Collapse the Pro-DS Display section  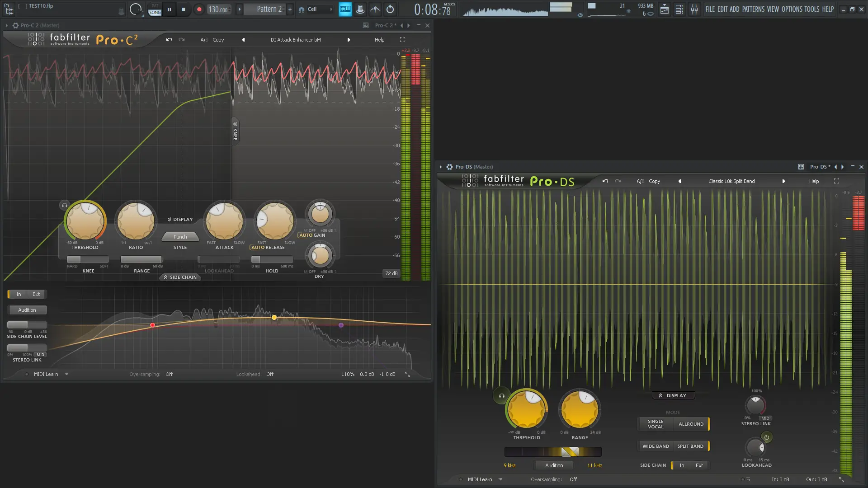pyautogui.click(x=673, y=395)
